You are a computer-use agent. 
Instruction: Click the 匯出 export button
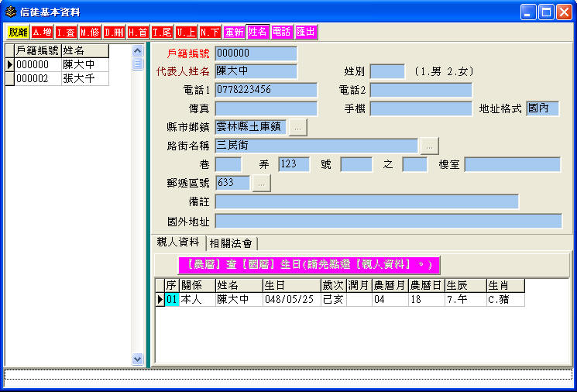306,32
